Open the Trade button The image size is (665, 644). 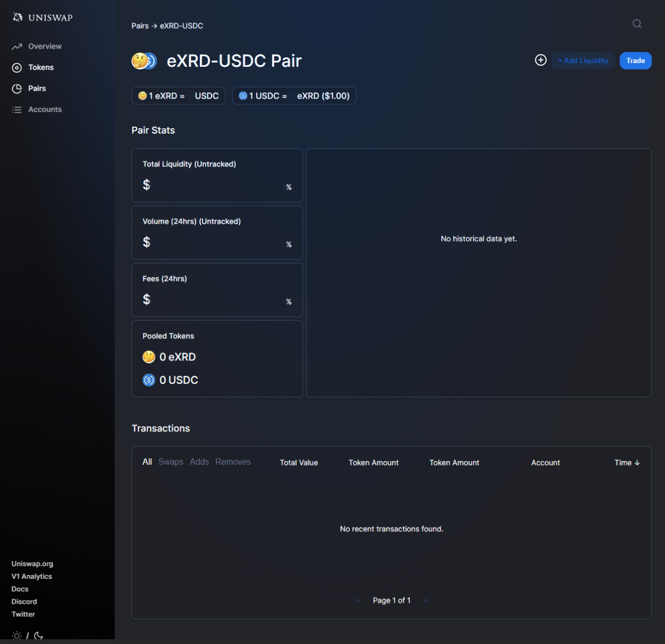(635, 60)
